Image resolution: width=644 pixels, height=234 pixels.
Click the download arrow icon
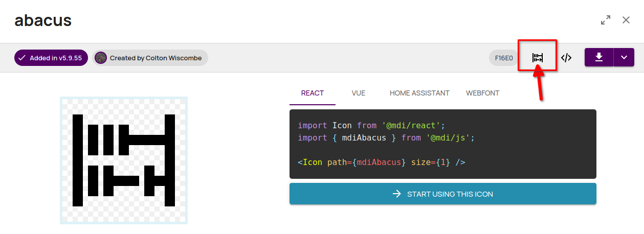click(599, 57)
